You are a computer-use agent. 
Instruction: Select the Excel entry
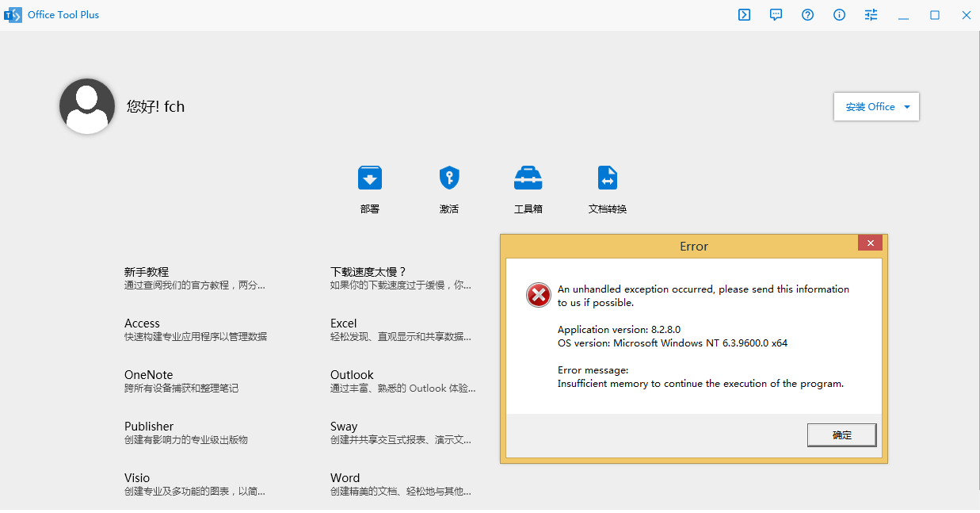343,323
